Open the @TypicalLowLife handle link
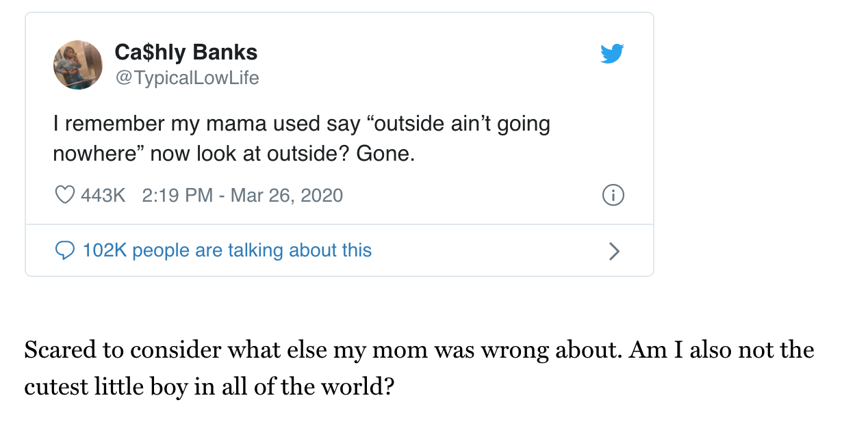Screen dimensions: 868x424 187,78
